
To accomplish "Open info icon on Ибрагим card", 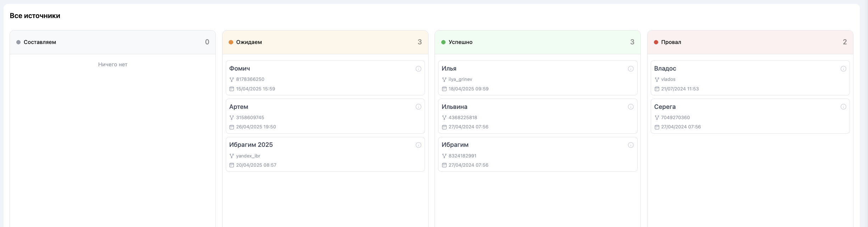I will (x=631, y=145).
